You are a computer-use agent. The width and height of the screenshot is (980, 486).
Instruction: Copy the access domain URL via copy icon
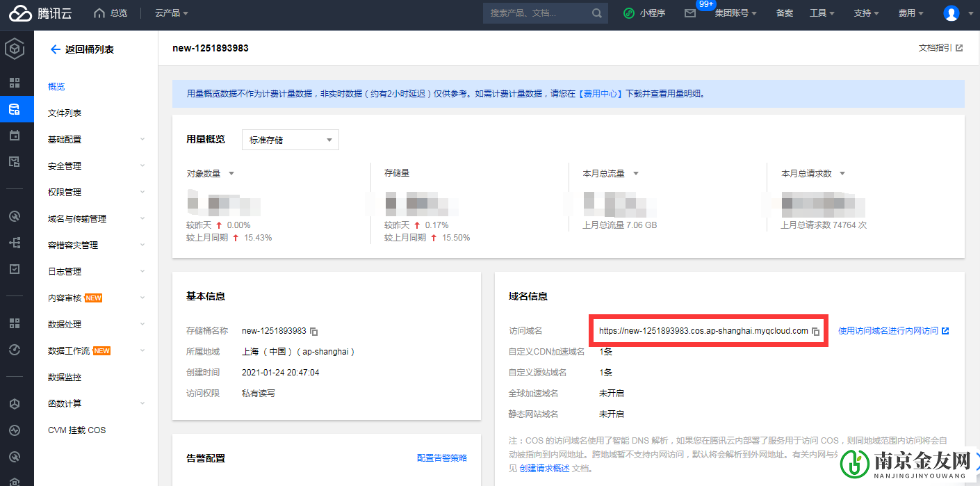pos(815,331)
